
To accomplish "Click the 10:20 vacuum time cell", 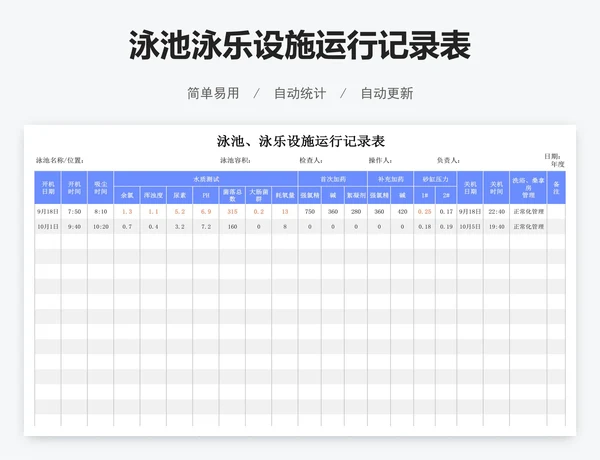I will click(x=101, y=227).
